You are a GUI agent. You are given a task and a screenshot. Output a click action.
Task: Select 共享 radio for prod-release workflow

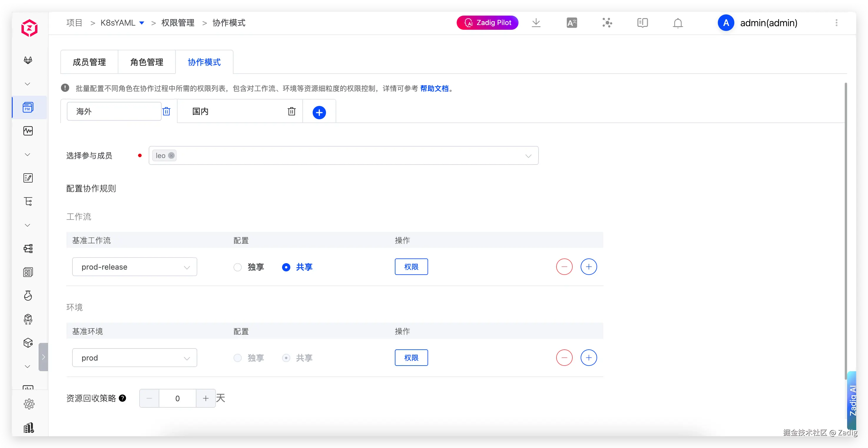coord(286,267)
